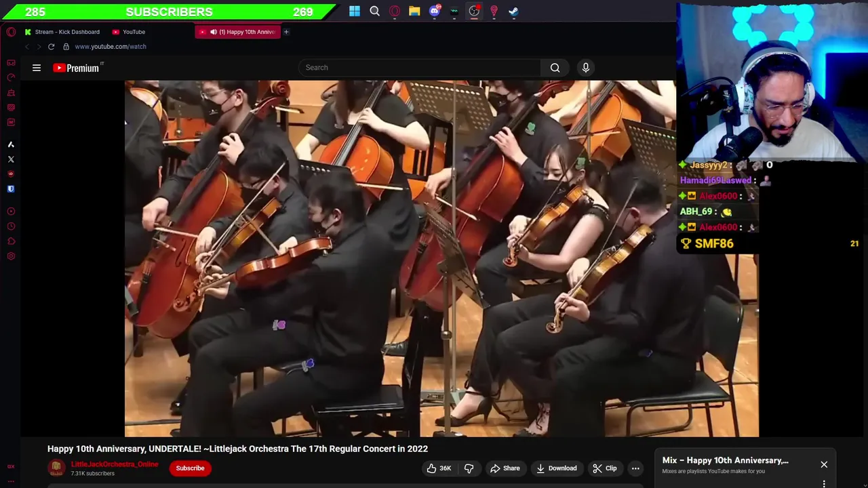Switch to the Stream - Kick Dashboard tab

62,32
